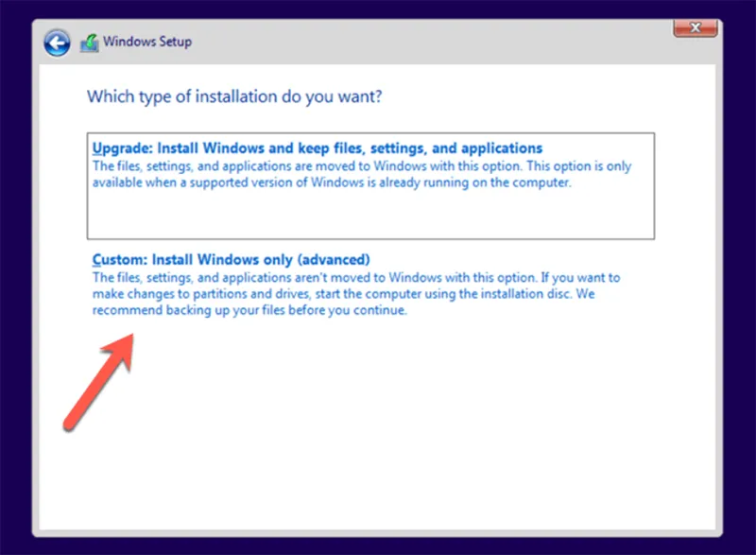
Task: Click the 'Which type of installation' heading
Action: [x=233, y=96]
